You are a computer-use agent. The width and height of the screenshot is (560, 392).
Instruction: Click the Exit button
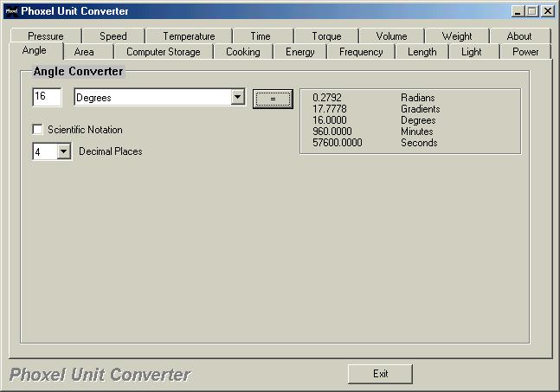click(x=380, y=374)
